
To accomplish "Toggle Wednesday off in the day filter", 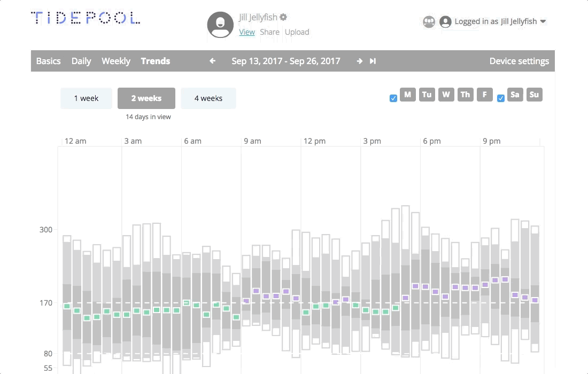I will coord(446,95).
